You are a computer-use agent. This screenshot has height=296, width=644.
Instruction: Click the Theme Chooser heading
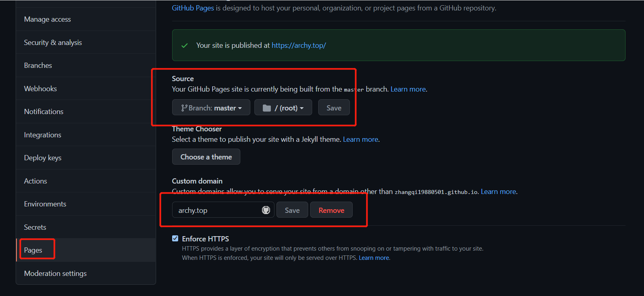(x=197, y=129)
